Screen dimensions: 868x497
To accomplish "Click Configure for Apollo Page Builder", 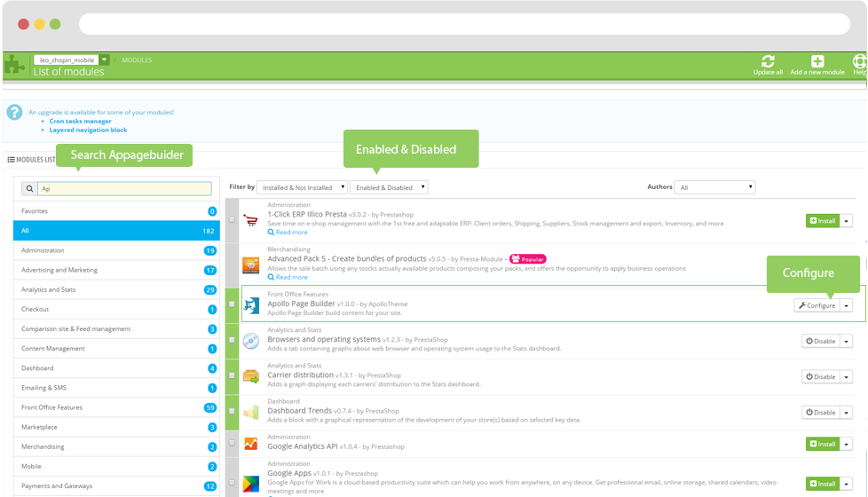I will [x=817, y=305].
